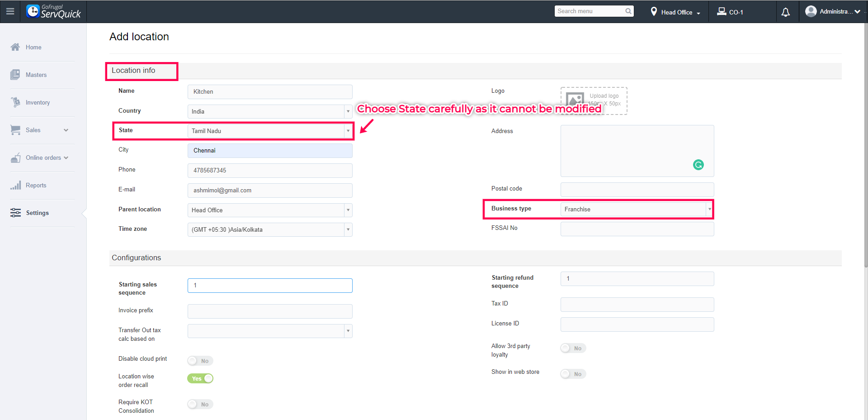Click the CO-1 counter label
The height and width of the screenshot is (420, 868).
click(x=736, y=12)
